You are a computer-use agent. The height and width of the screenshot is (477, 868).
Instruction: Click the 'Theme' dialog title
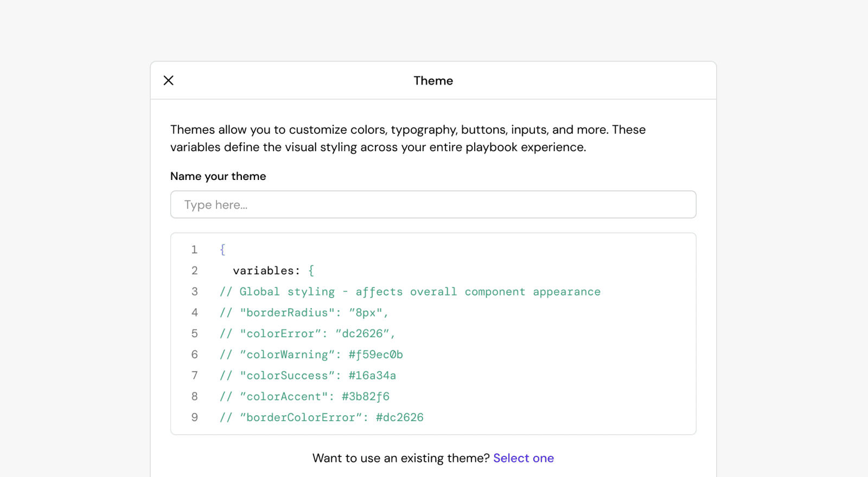(x=433, y=81)
